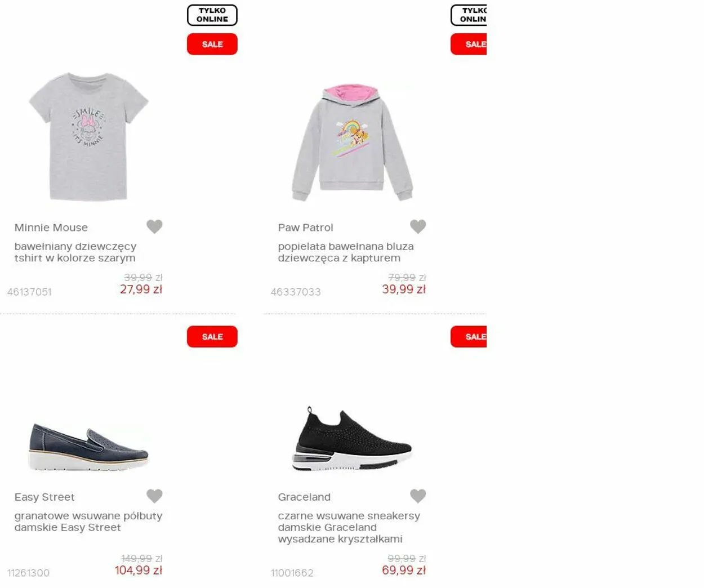Open Paw Patrol brand link

[305, 228]
